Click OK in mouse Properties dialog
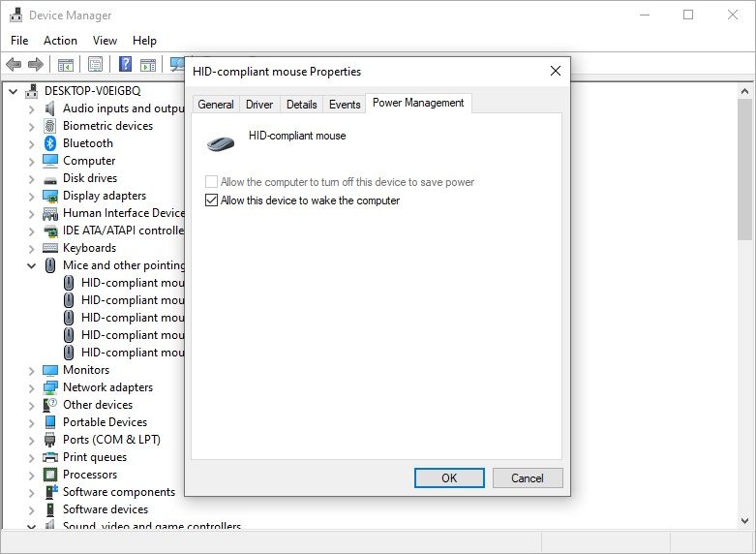 click(449, 477)
